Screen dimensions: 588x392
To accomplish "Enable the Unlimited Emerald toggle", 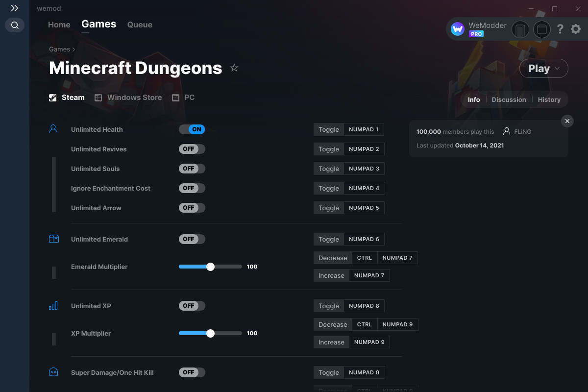I will click(x=192, y=239).
